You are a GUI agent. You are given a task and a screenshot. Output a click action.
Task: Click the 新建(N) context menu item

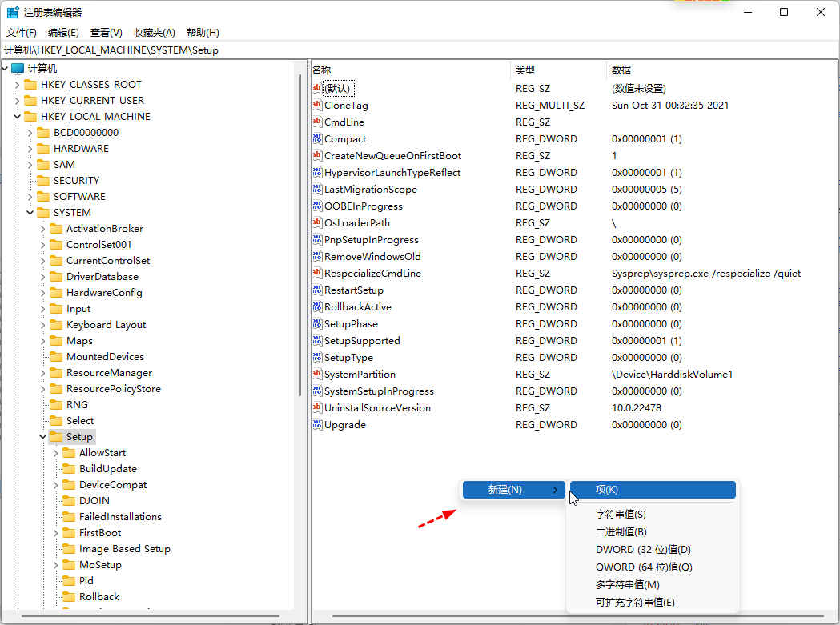pyautogui.click(x=514, y=490)
